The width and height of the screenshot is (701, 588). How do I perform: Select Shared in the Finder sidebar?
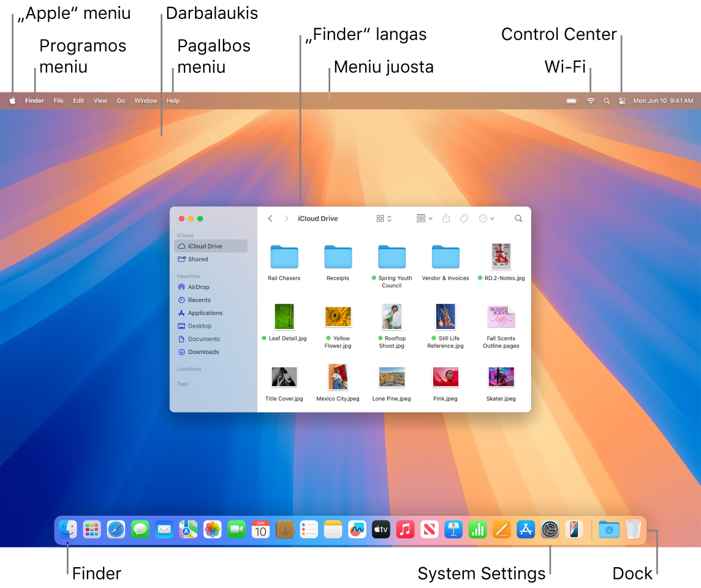pos(211,259)
